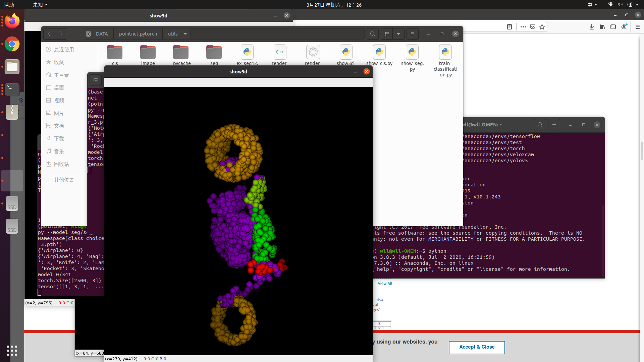Viewport: 644px width, 362px height.
Task: Go forward in the file manager
Action: (x=61, y=34)
